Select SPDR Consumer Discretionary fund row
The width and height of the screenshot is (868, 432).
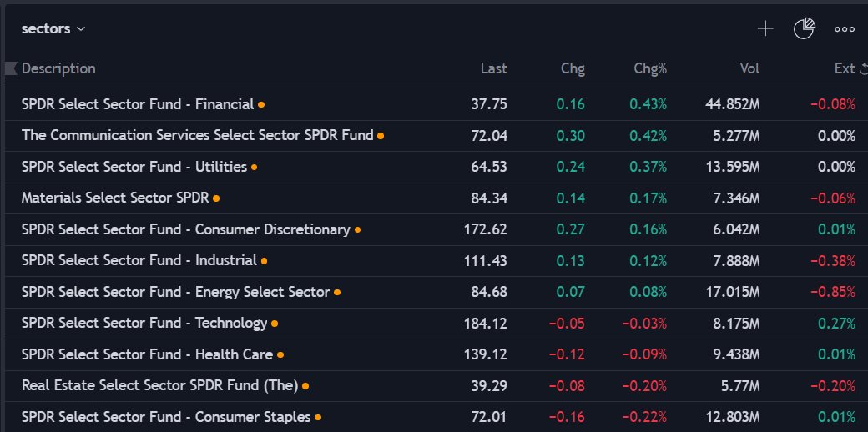click(x=437, y=229)
